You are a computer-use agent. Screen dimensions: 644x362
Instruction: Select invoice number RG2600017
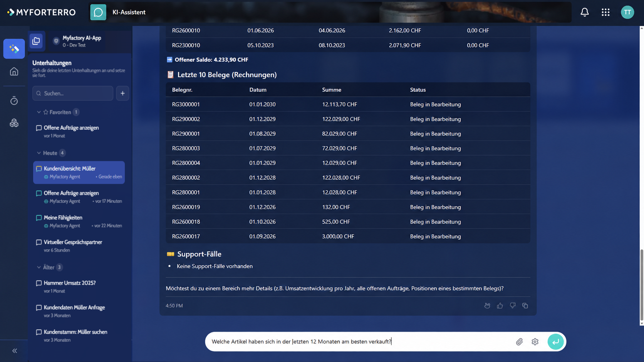(x=186, y=236)
